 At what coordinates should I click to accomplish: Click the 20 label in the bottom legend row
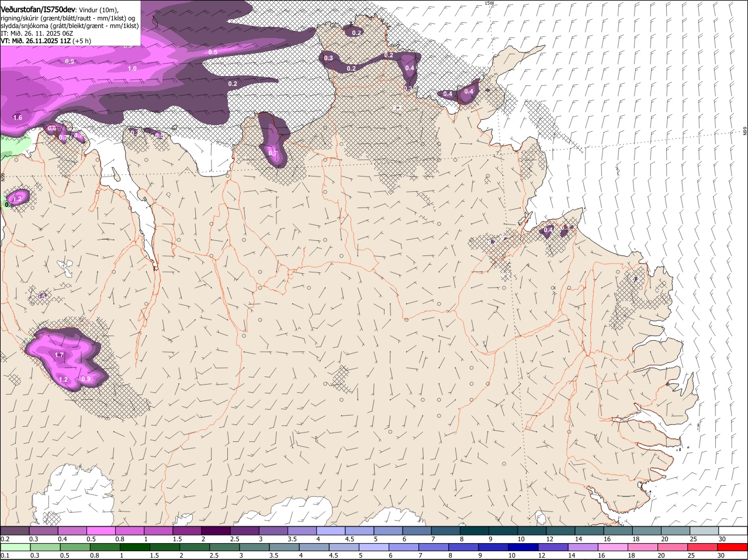pos(662,556)
